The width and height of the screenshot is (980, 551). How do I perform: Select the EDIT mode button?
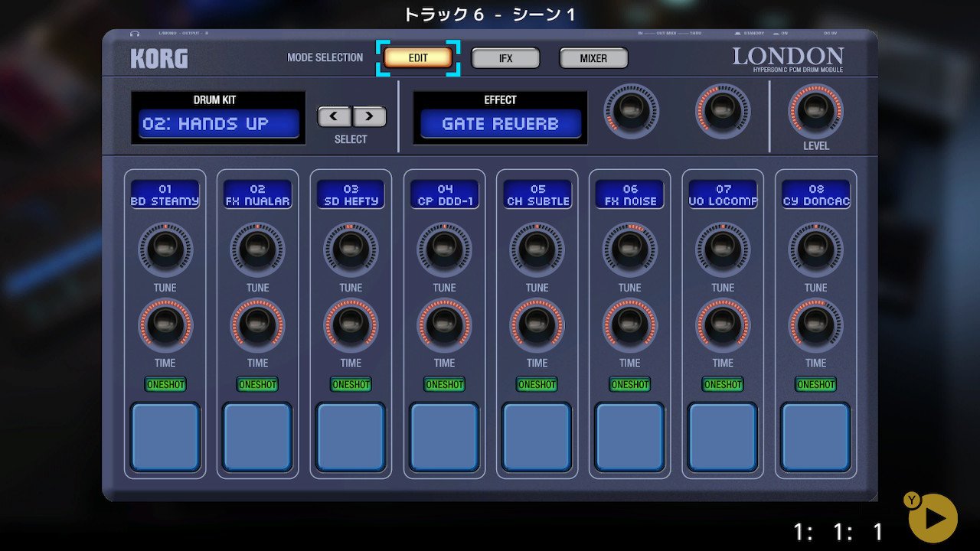click(418, 58)
